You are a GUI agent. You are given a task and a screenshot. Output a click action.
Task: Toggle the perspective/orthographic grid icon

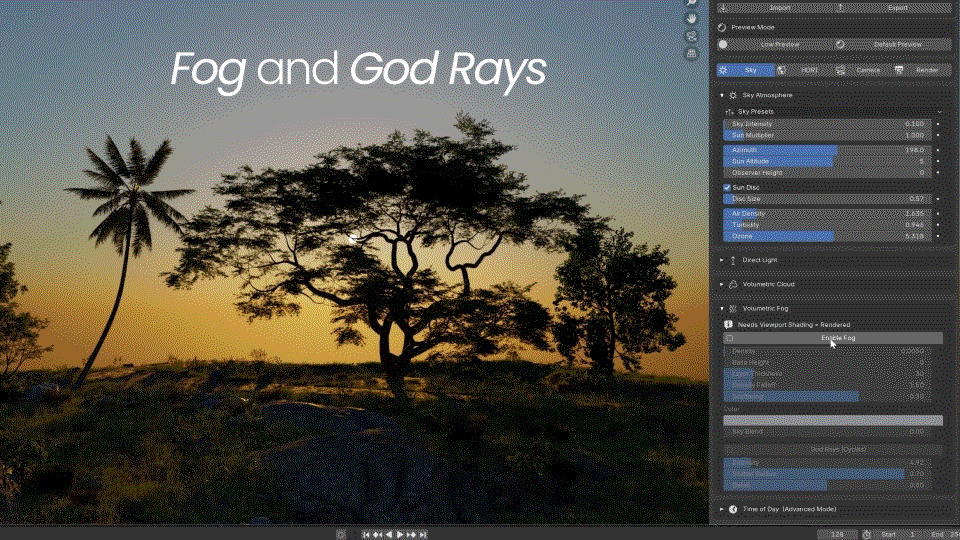[691, 53]
